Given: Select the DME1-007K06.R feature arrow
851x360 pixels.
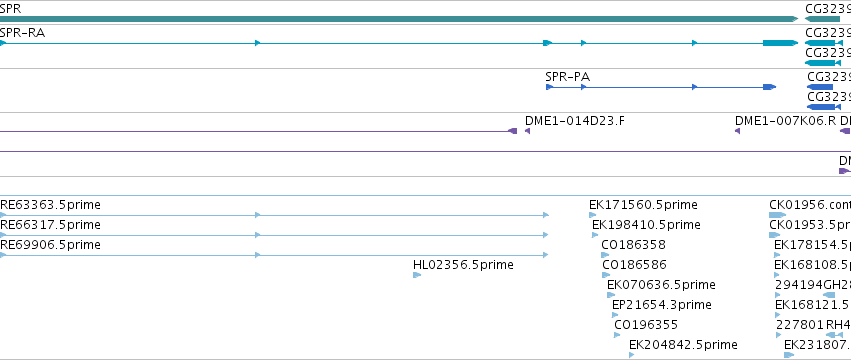Looking at the screenshot, I should pyautogui.click(x=737, y=131).
